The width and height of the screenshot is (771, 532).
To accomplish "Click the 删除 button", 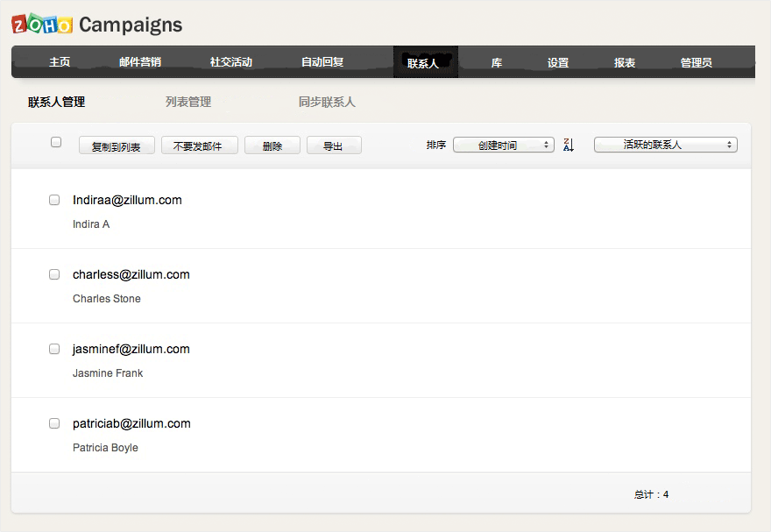I will pos(272,145).
